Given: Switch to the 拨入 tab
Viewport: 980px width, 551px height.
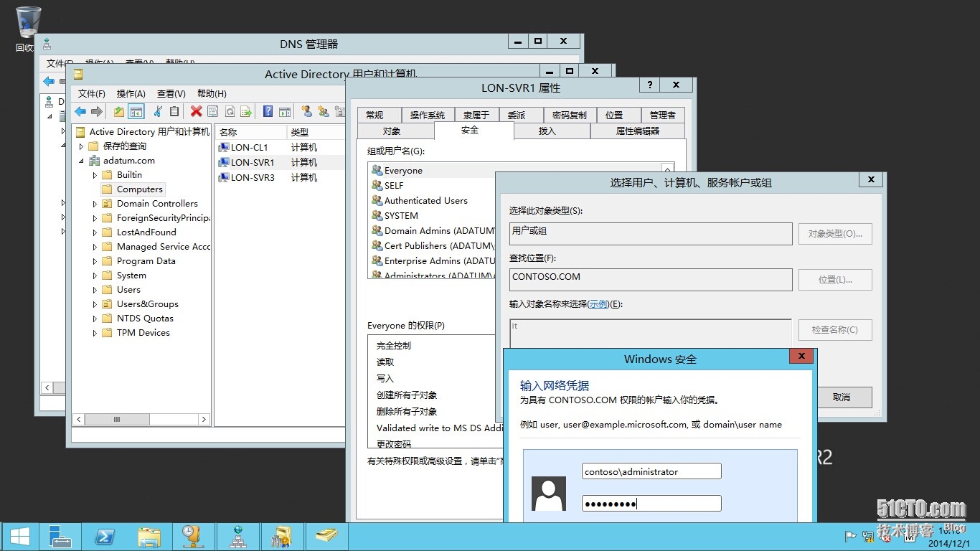Looking at the screenshot, I should [547, 131].
